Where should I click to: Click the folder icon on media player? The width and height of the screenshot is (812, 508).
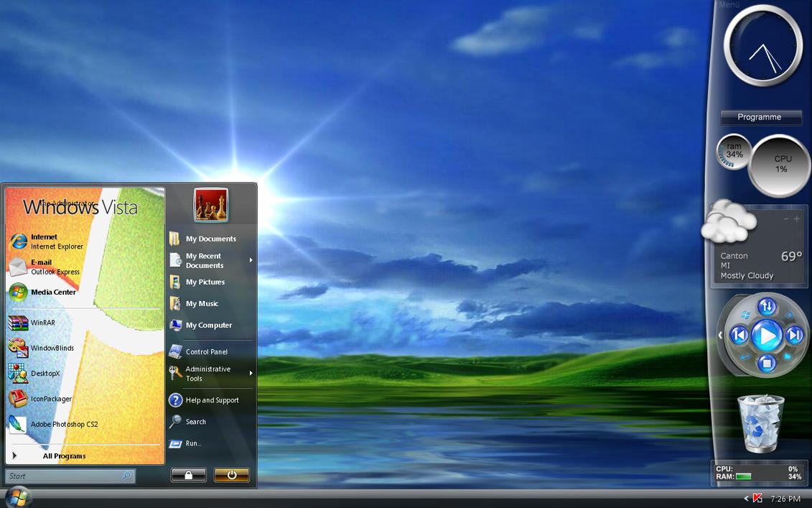pos(788,356)
